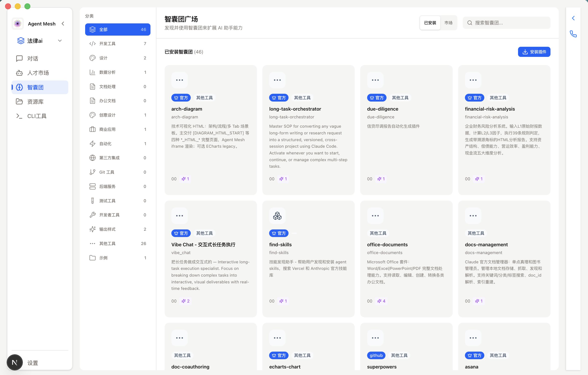588x375 pixels.
Task: Click the 其他工具 tag on docs-management card
Action: (476, 233)
